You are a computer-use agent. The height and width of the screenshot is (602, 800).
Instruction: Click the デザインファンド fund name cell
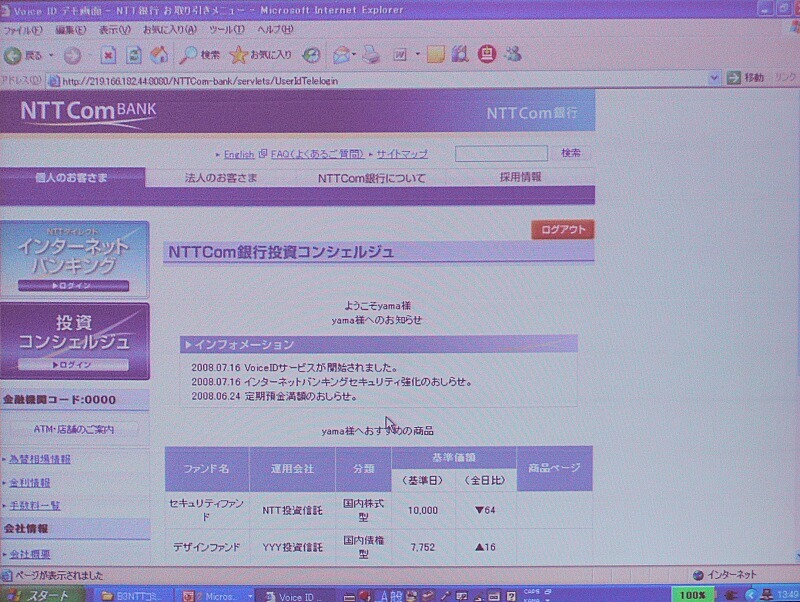tap(206, 547)
